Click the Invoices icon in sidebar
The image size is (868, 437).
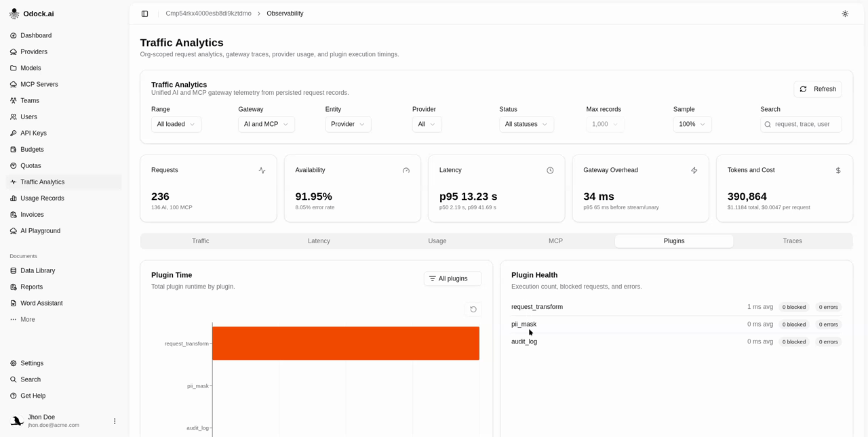(x=13, y=214)
